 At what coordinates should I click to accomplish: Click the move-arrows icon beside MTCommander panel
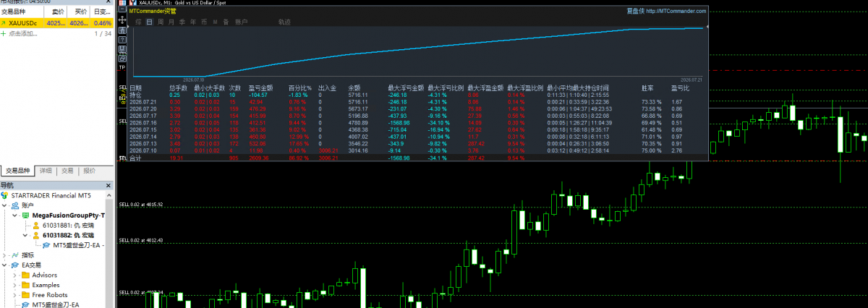pos(122,20)
